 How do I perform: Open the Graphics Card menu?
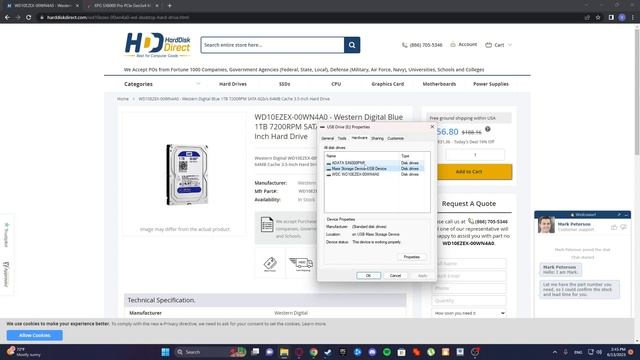387,84
